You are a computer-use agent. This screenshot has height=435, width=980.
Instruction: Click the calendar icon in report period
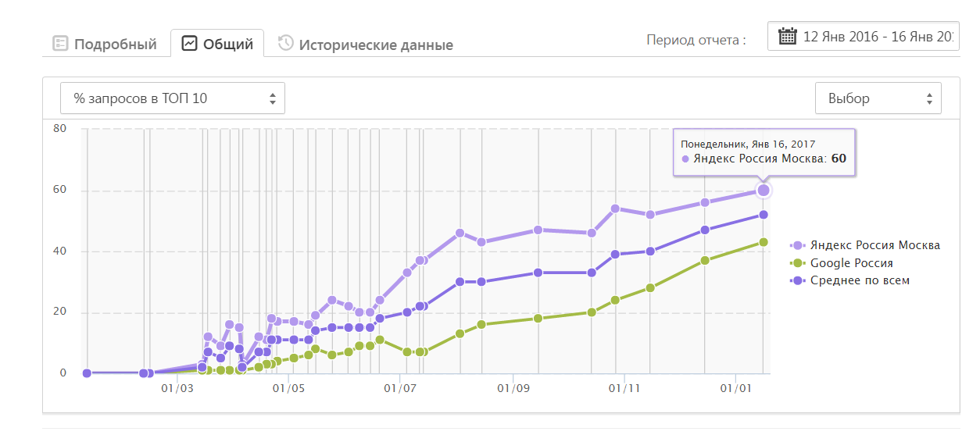[787, 36]
